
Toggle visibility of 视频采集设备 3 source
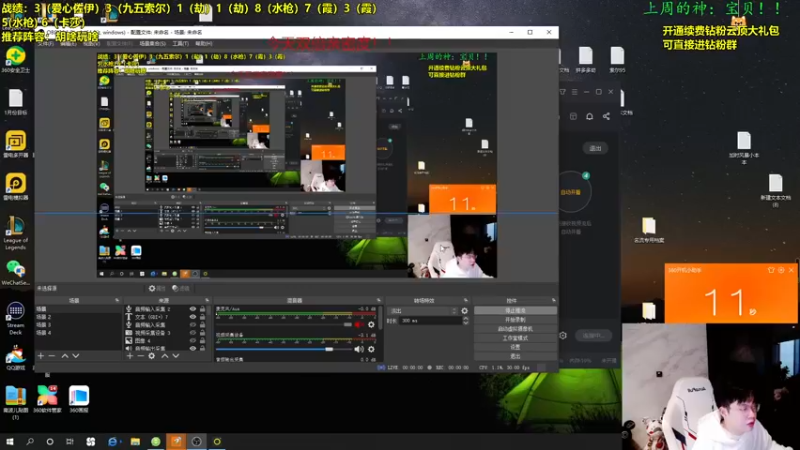coord(193,333)
